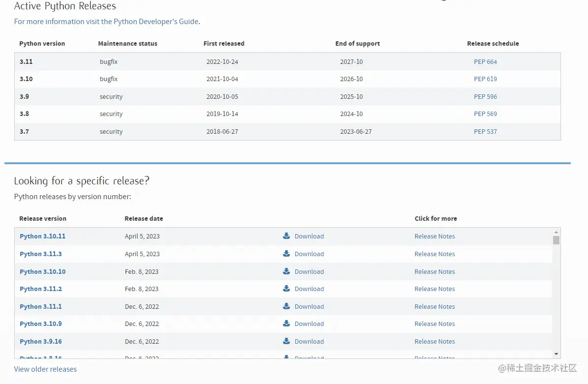Select version 3.11 in active releases table
588x384 pixels.
[x=26, y=61]
